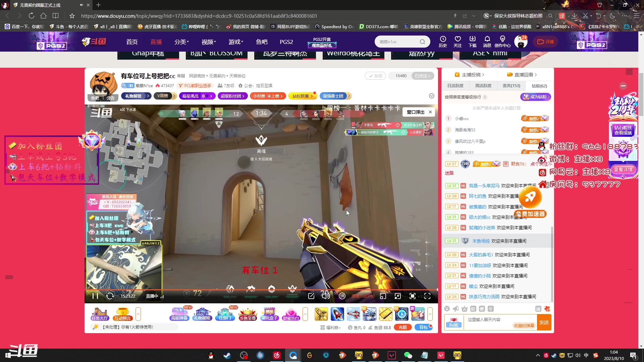Screen dimensions: 644x362
Task: Expand the gift list arrow
Action: tap(430, 314)
